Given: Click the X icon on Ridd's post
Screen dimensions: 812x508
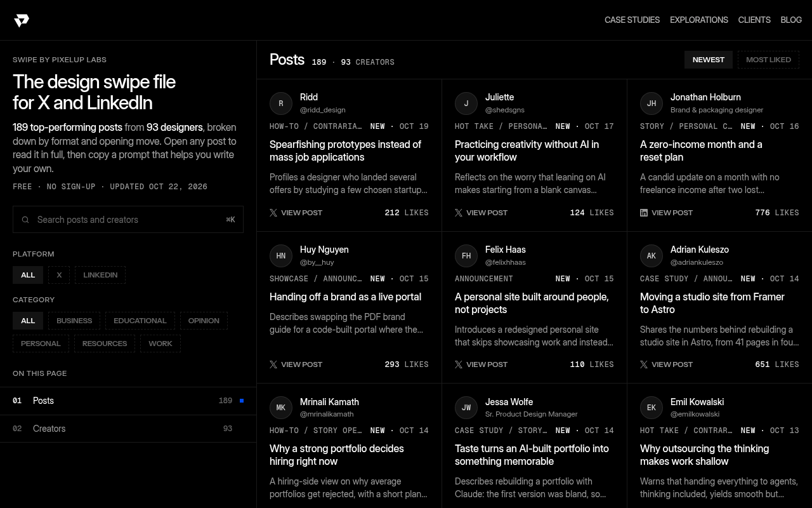Looking at the screenshot, I should [273, 213].
